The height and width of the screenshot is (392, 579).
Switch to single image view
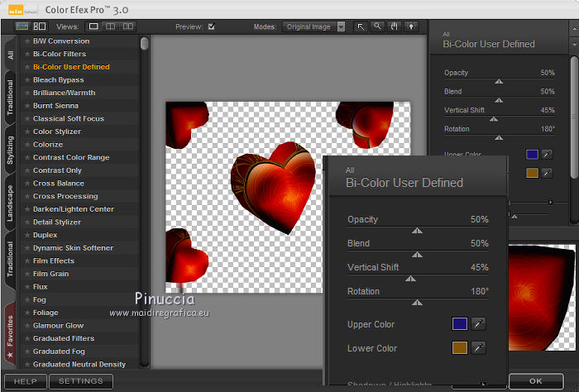coord(93,26)
